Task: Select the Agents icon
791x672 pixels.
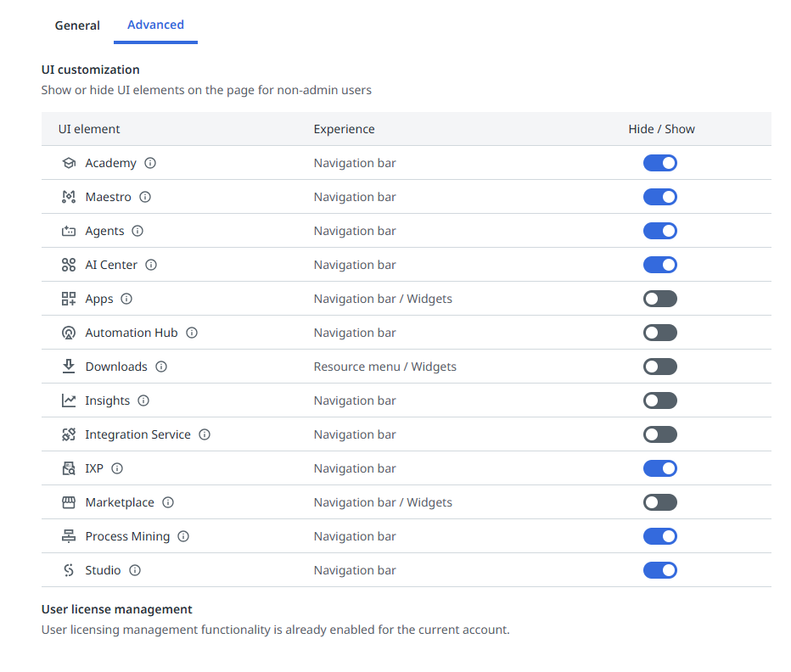Action: pyautogui.click(x=69, y=231)
